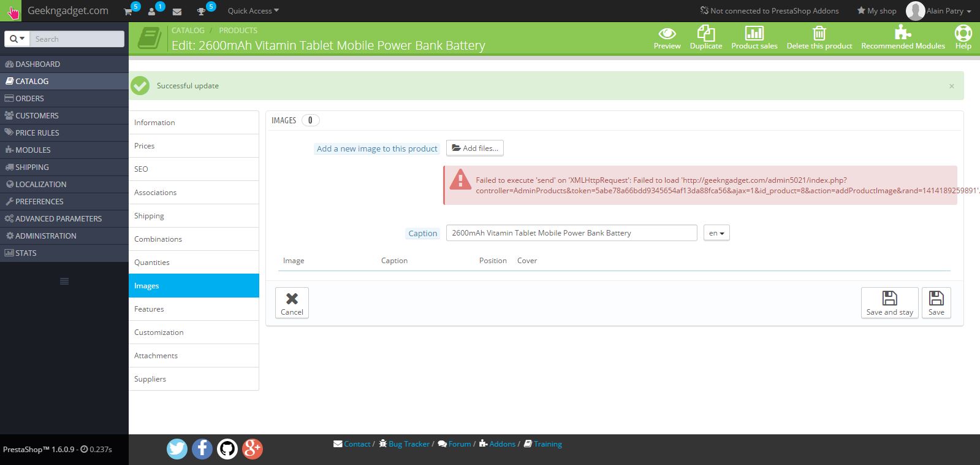Click Not connected to PrestaShop Addons

pyautogui.click(x=769, y=11)
